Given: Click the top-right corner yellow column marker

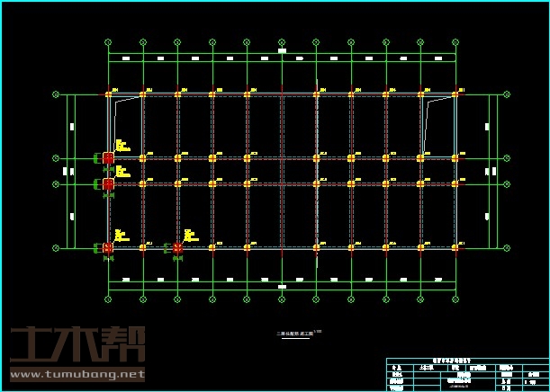Looking at the screenshot, I should tap(455, 94).
